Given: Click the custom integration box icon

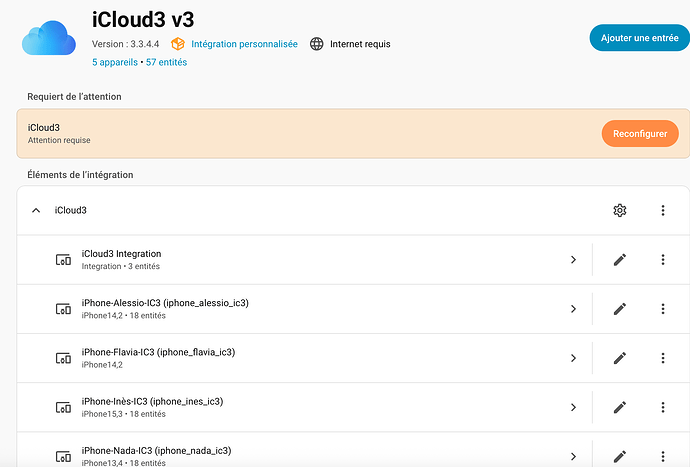Looking at the screenshot, I should click(x=178, y=44).
